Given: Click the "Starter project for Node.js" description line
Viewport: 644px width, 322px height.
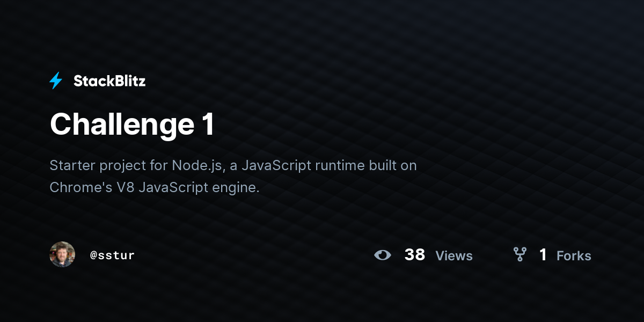Looking at the screenshot, I should coord(233,165).
